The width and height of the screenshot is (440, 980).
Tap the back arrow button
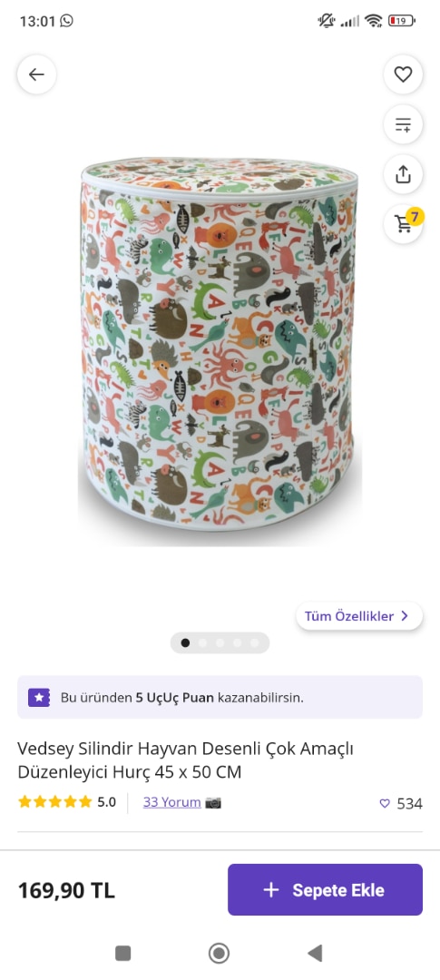(x=37, y=75)
